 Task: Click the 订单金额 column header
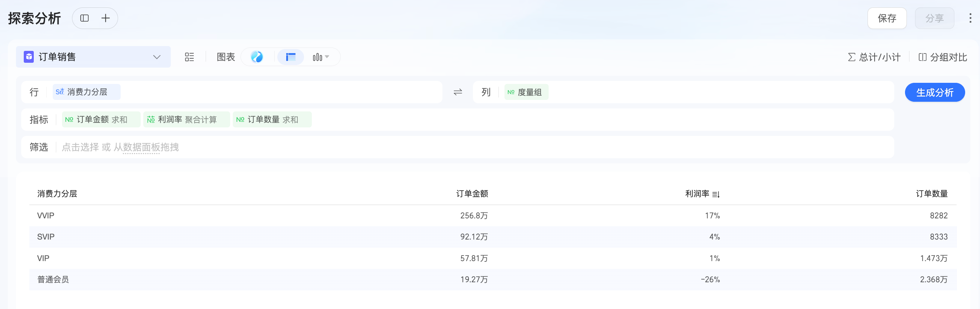472,194
